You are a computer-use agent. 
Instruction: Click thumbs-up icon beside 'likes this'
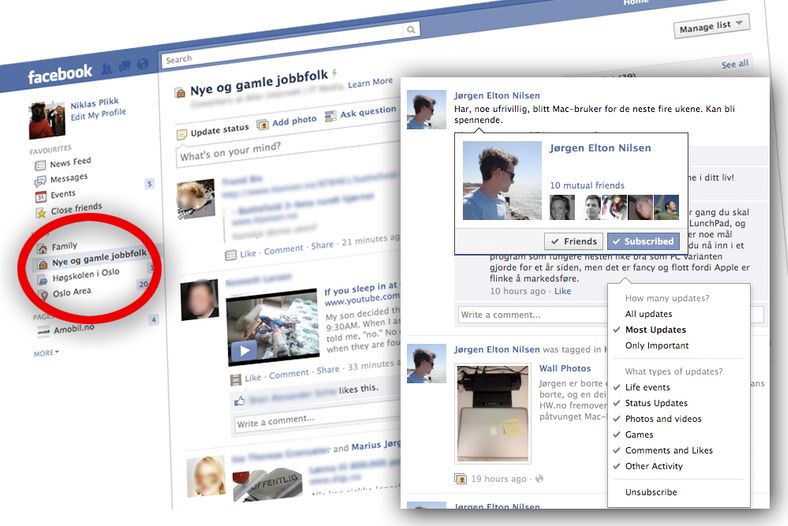239,401
